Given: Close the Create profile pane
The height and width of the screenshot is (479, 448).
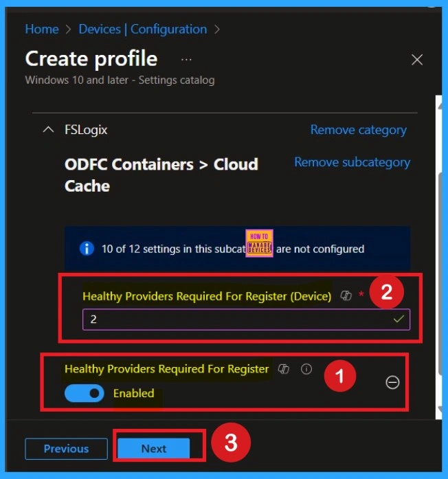Looking at the screenshot, I should tap(416, 60).
